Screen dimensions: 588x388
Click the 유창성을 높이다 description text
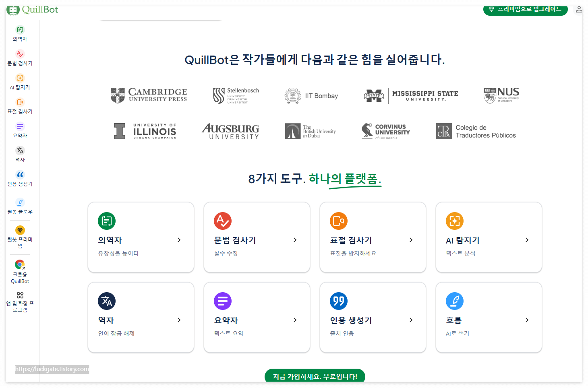[x=118, y=253]
